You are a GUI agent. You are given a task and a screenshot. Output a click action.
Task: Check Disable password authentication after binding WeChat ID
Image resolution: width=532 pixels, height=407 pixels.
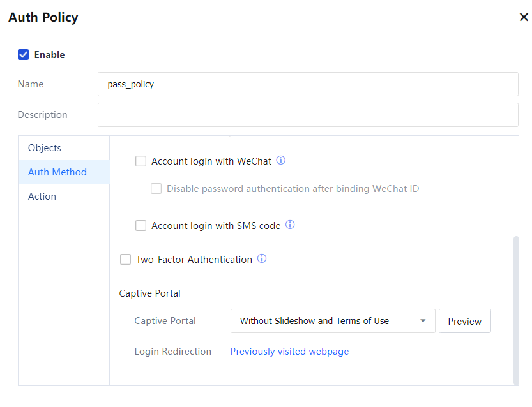pos(156,189)
